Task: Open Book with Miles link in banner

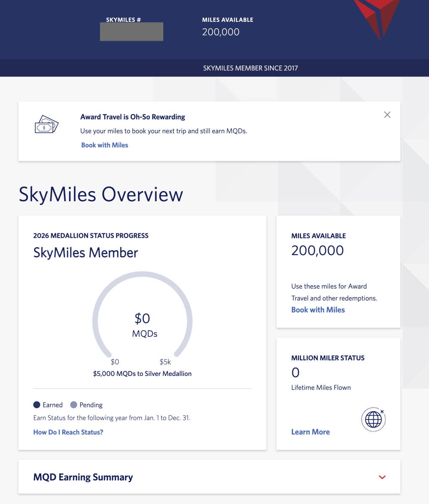Action: [105, 145]
